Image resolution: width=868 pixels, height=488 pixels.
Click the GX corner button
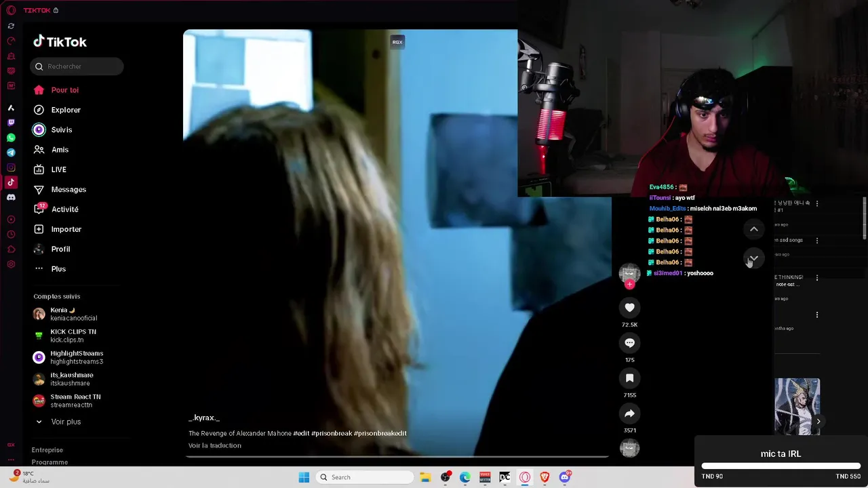pyautogui.click(x=11, y=445)
